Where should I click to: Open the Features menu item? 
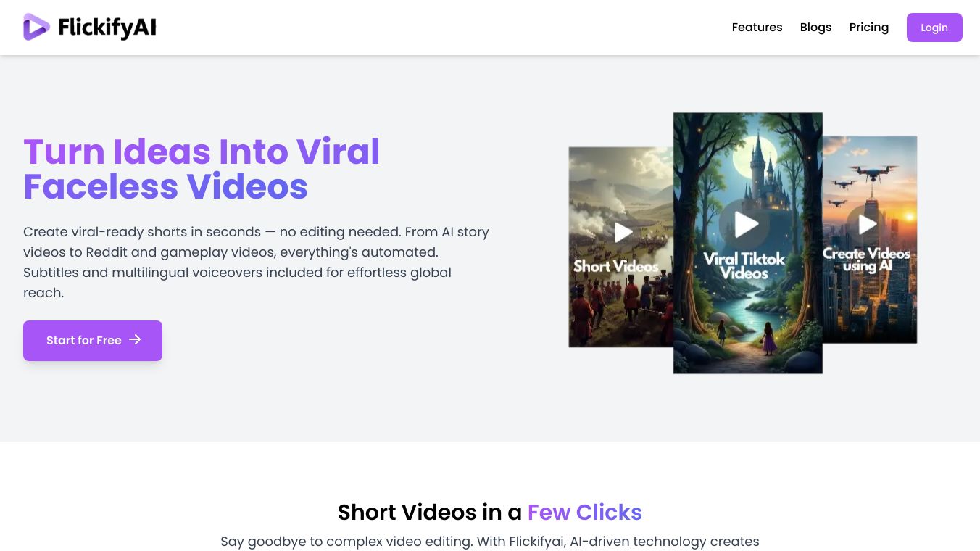pyautogui.click(x=757, y=27)
